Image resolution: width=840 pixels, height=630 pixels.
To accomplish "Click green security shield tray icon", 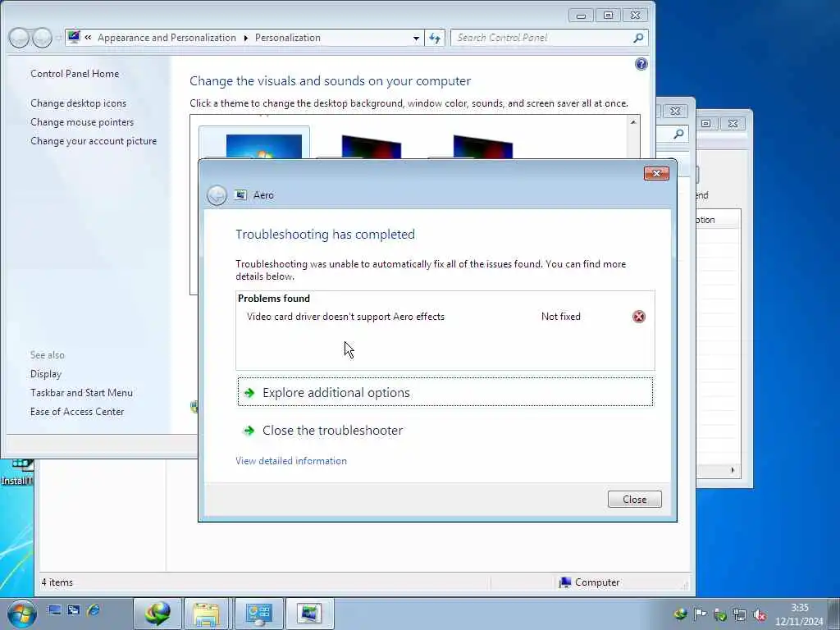I will click(720, 614).
